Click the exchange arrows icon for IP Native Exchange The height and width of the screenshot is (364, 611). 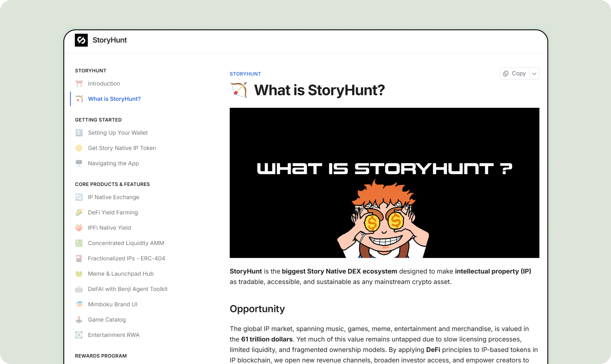pyautogui.click(x=79, y=197)
